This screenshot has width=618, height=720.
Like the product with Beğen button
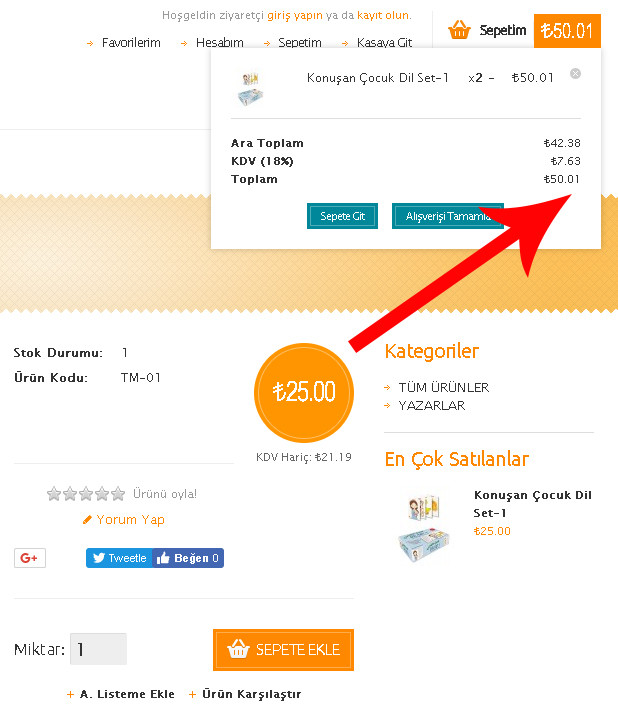click(x=188, y=558)
